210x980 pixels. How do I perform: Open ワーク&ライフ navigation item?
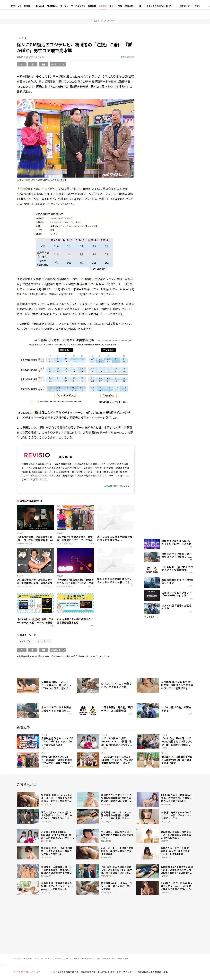coord(78,6)
